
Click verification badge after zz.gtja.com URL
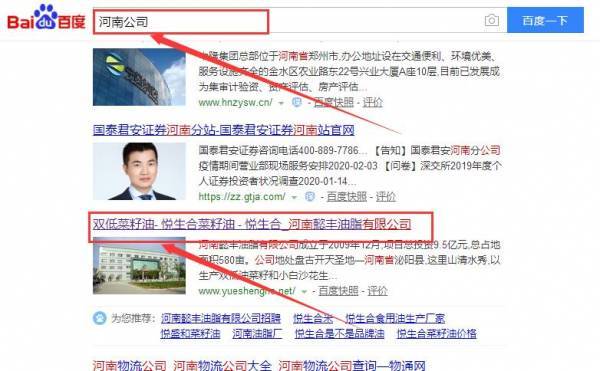tap(310, 197)
